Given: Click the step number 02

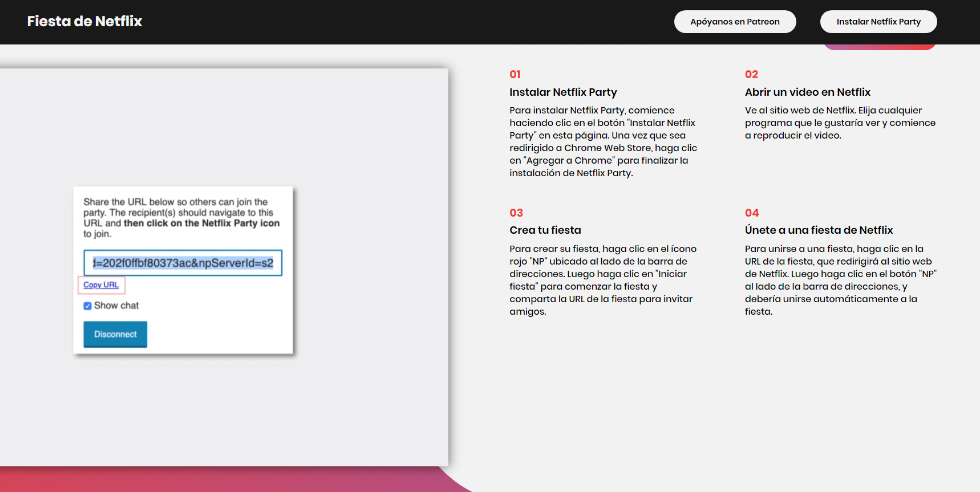Looking at the screenshot, I should point(751,74).
